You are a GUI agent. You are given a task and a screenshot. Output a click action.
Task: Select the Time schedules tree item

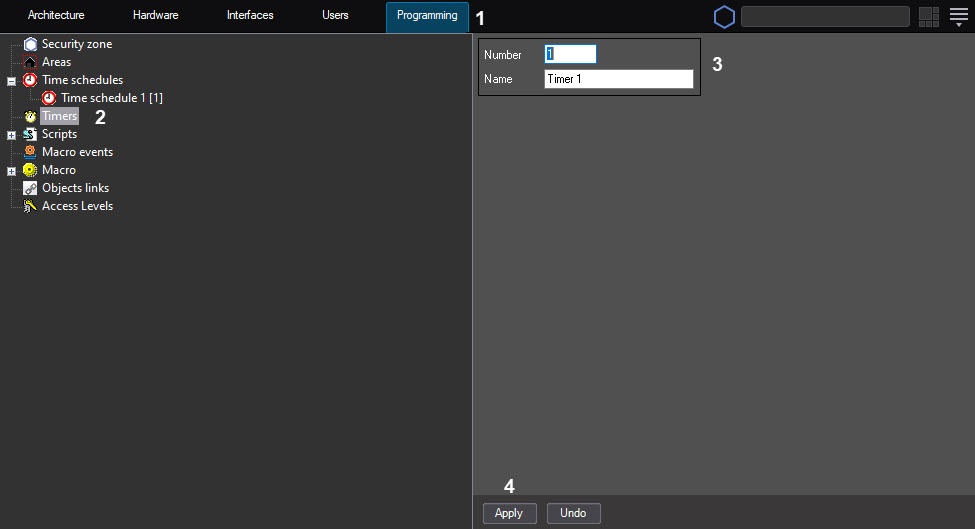tap(83, 80)
